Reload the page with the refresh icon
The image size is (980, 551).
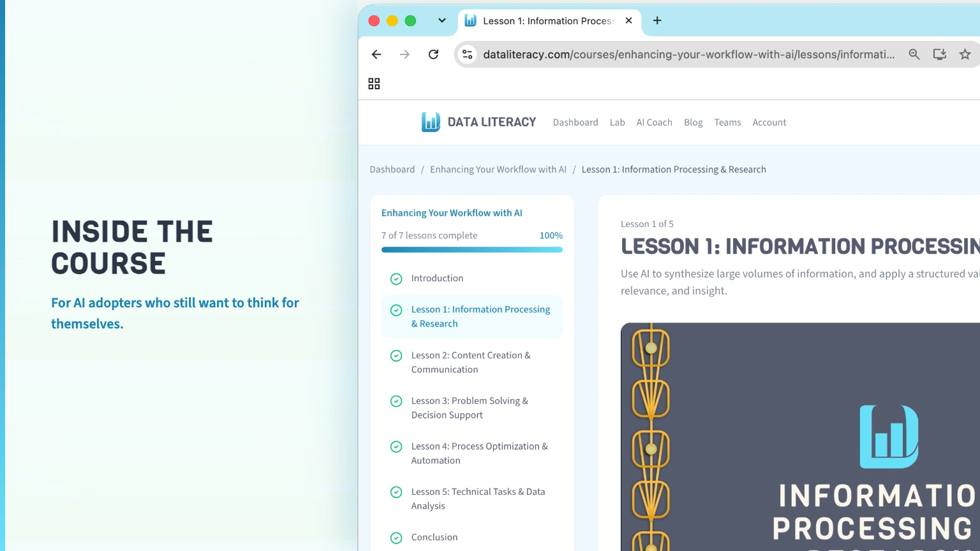[x=433, y=54]
